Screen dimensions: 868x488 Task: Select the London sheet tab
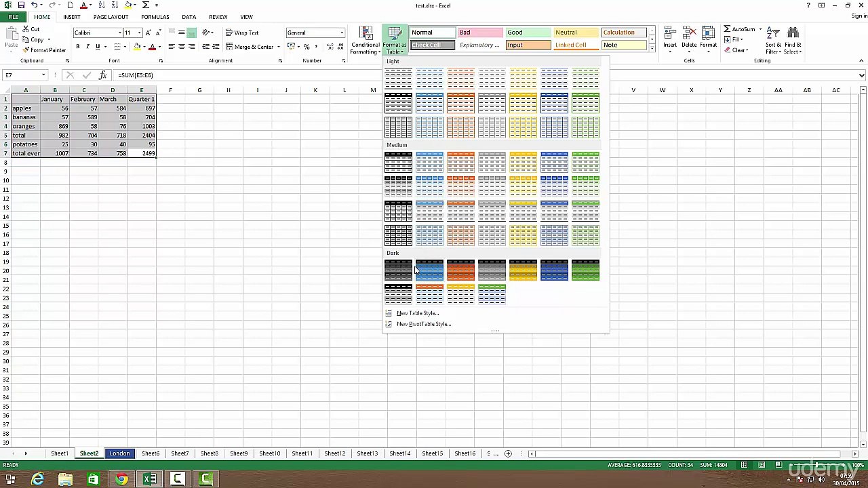click(x=119, y=453)
